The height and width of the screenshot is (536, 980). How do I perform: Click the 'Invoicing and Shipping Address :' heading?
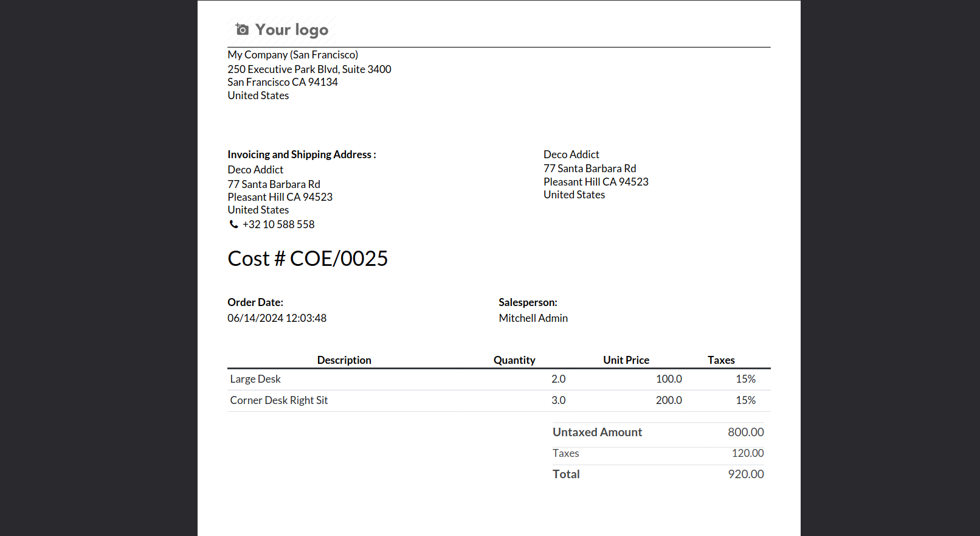[302, 155]
